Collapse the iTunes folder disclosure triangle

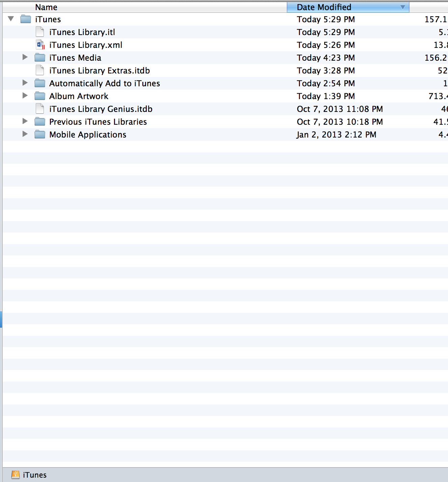pos(11,19)
